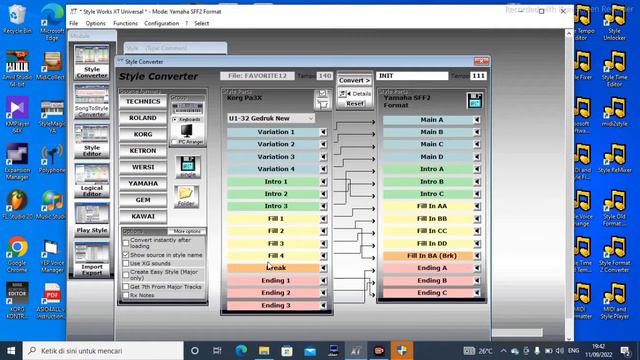Click the Folder source icon

coord(186,196)
